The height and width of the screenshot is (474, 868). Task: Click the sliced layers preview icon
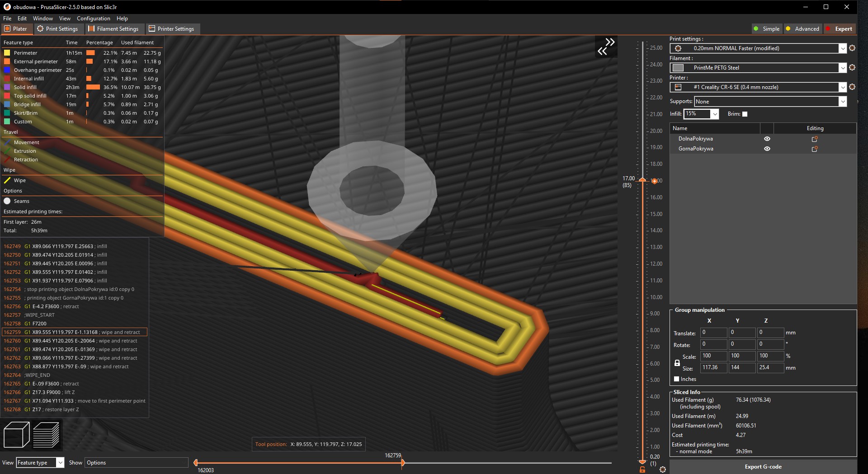coord(47,435)
